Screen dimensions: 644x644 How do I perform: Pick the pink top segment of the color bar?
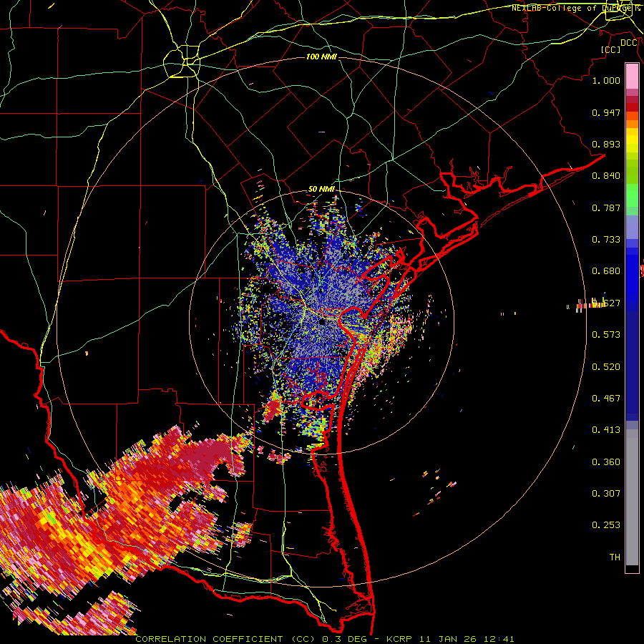pos(632,76)
